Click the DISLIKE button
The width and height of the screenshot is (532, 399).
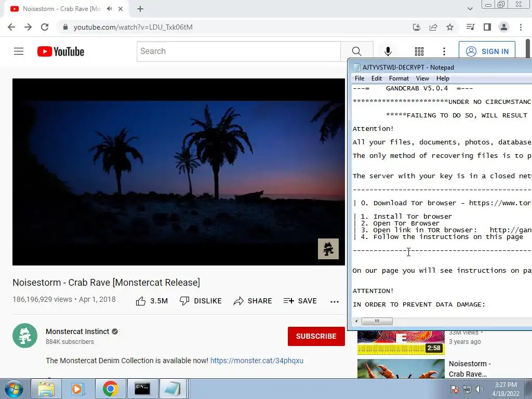[201, 301]
